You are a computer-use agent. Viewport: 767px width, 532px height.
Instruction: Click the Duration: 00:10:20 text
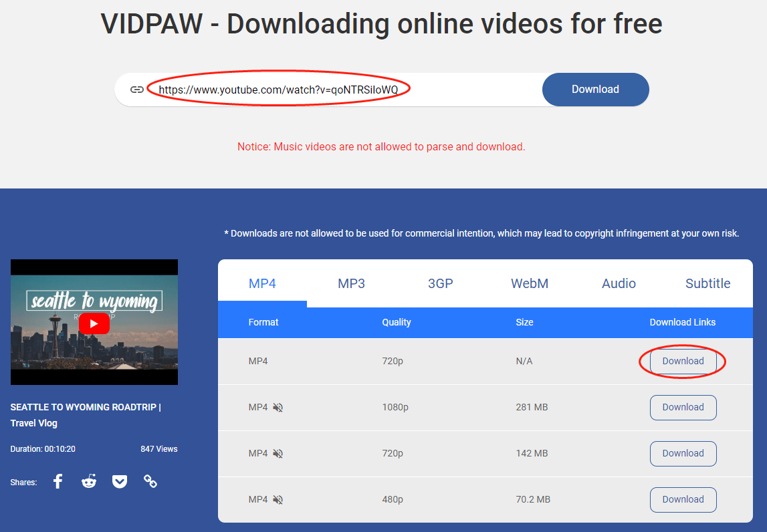point(43,449)
